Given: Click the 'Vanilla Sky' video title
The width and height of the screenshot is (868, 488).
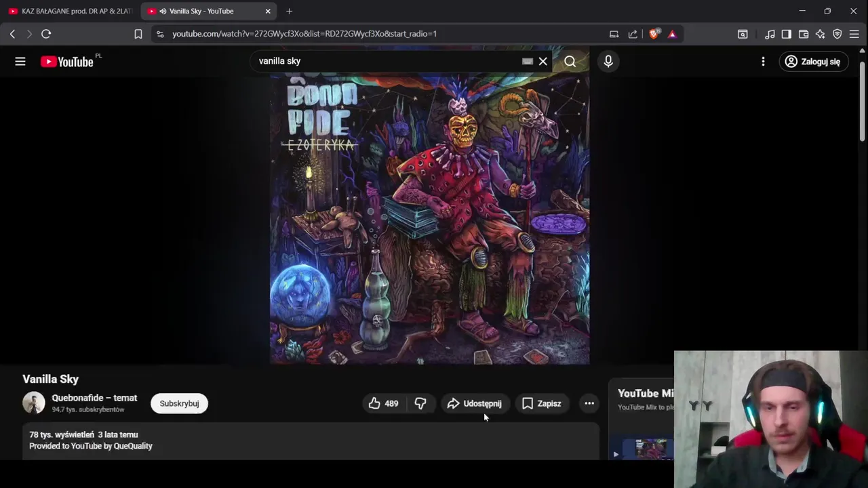Looking at the screenshot, I should click(51, 379).
